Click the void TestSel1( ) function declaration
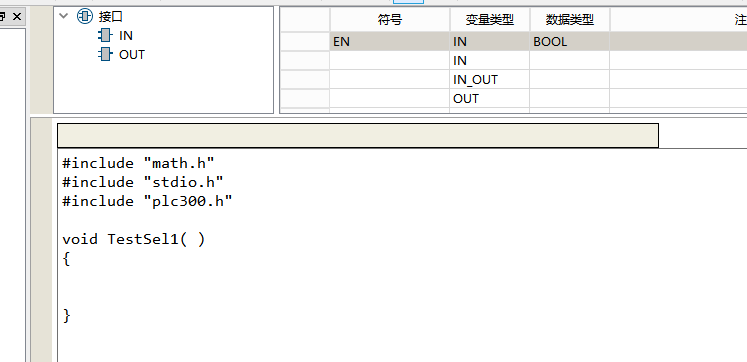The image size is (747, 362). pos(134,239)
